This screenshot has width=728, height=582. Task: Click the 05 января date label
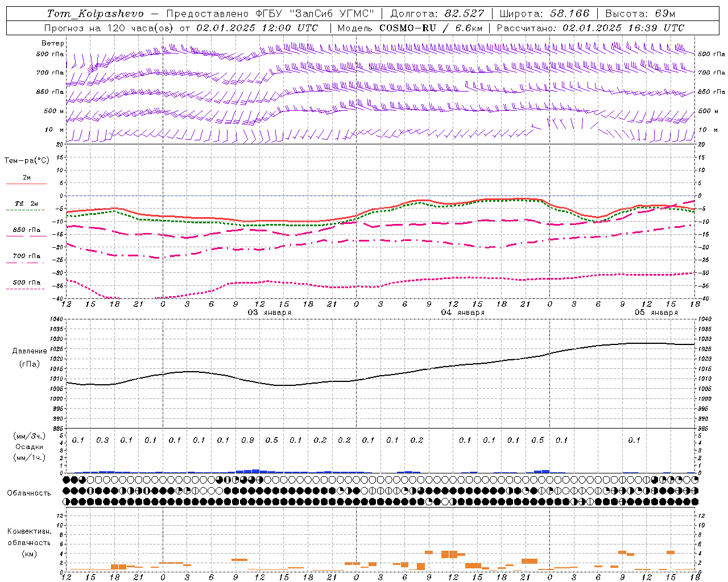656,313
